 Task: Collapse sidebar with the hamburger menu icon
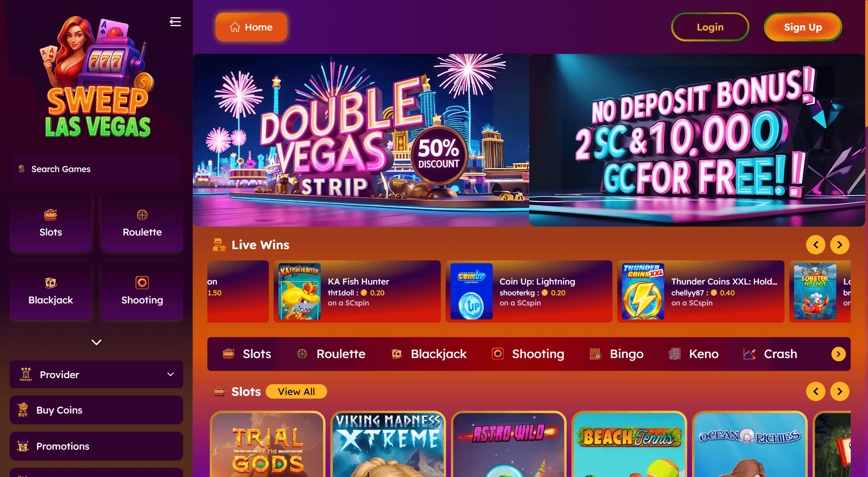[x=175, y=22]
